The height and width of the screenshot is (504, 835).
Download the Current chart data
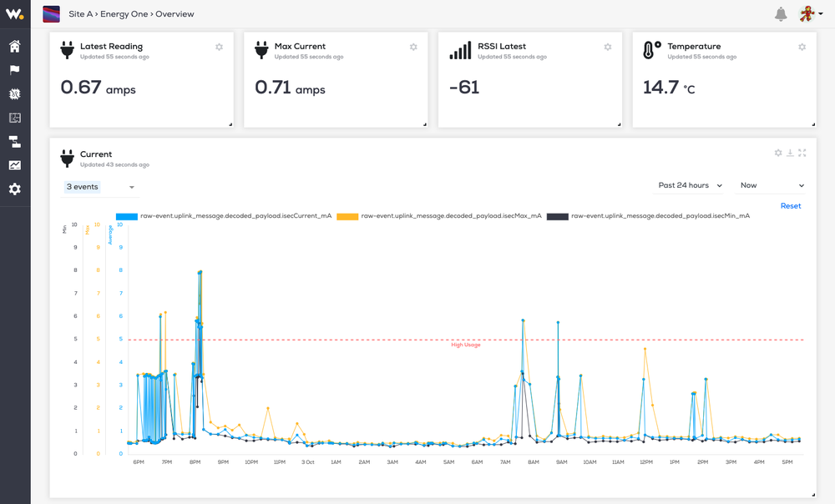pyautogui.click(x=790, y=153)
